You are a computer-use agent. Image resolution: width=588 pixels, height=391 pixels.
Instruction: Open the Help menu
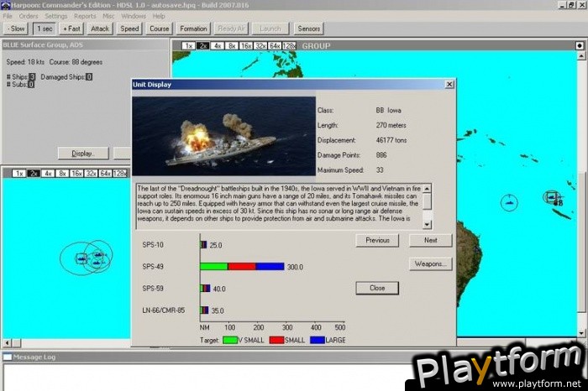tap(159, 16)
